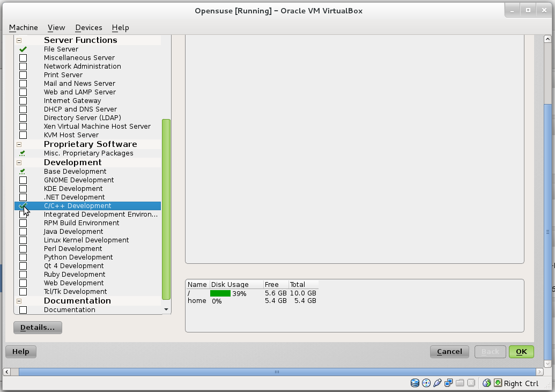555x392 pixels.
Task: Click the optical drives icon in VirtualBox status bar
Action: 426,383
